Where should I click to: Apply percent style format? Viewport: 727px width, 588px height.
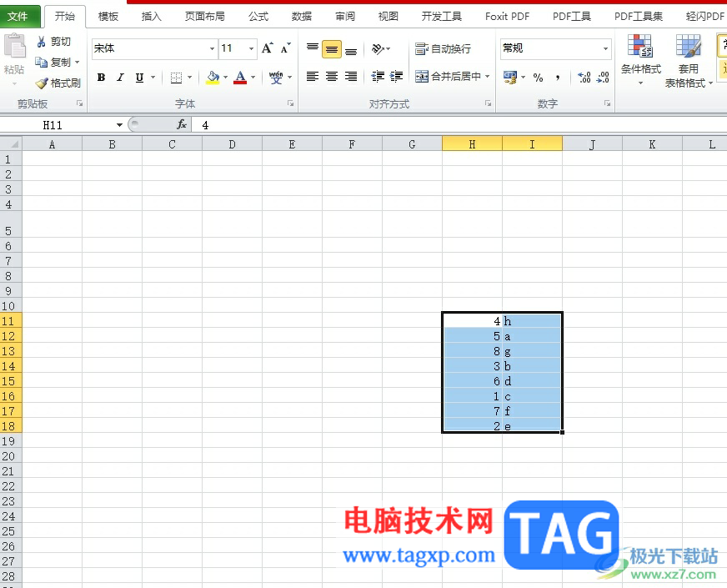[538, 78]
